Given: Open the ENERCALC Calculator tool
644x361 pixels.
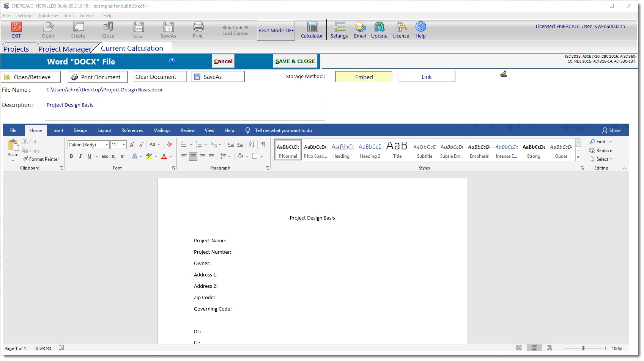Looking at the screenshot, I should tap(312, 30).
